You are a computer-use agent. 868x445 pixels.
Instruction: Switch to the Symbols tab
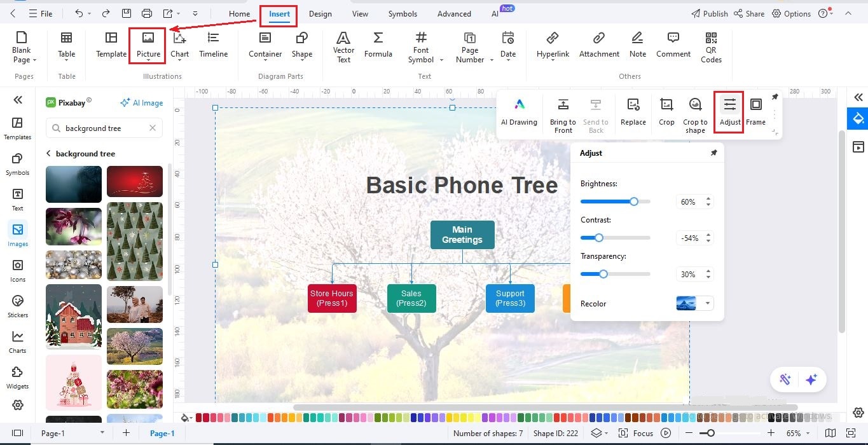pos(403,13)
